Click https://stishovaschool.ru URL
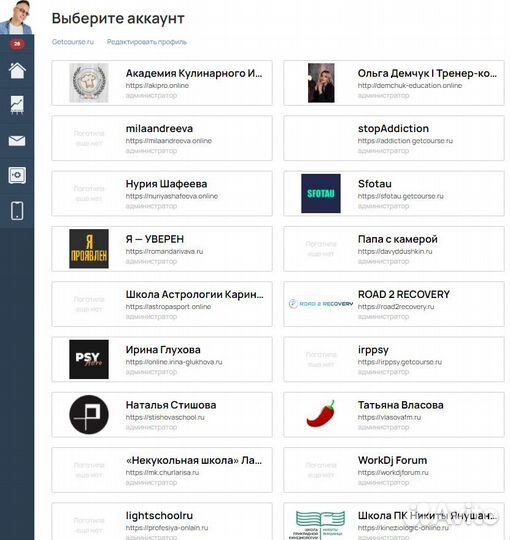Viewport: 510px width, 540px height. click(x=165, y=417)
